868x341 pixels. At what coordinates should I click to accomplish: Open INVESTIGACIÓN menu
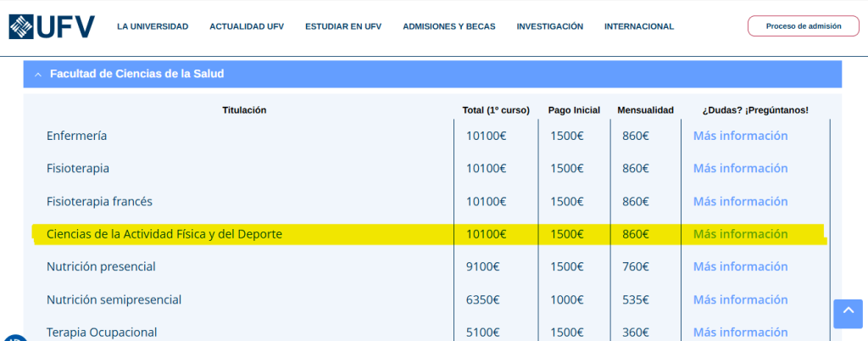pos(549,26)
